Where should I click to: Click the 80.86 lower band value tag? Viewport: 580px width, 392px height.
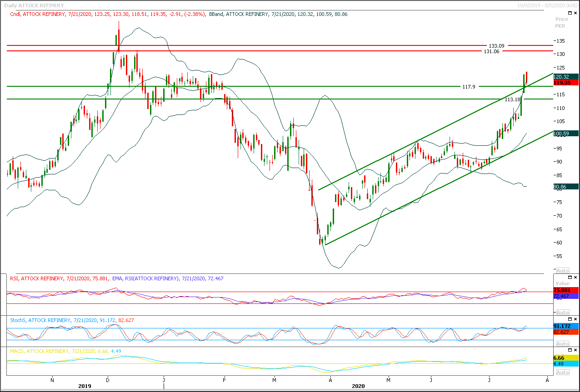coord(566,187)
